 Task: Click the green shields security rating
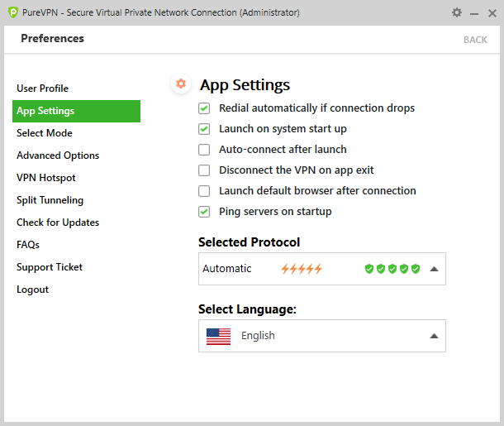392,269
